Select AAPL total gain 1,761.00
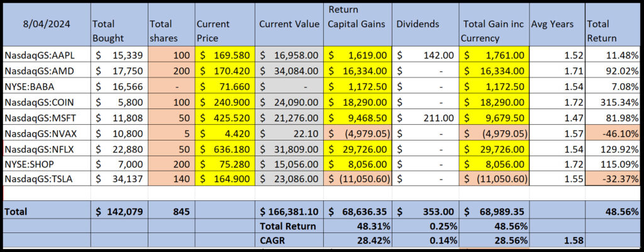 pos(494,55)
